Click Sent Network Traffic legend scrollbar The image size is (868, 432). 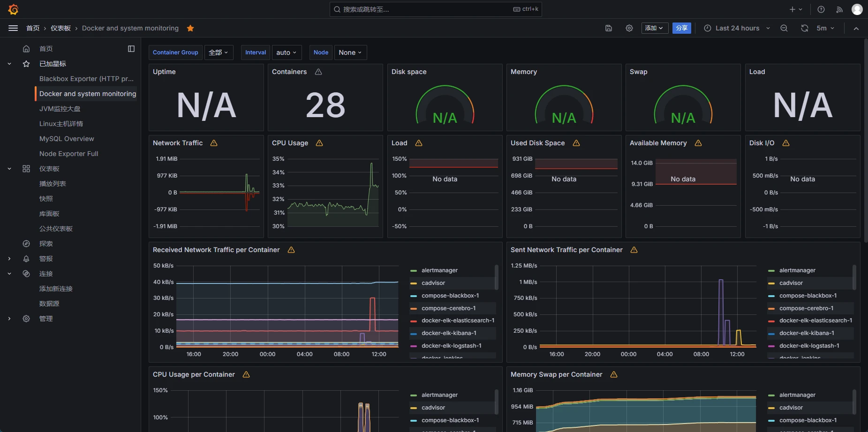click(854, 277)
